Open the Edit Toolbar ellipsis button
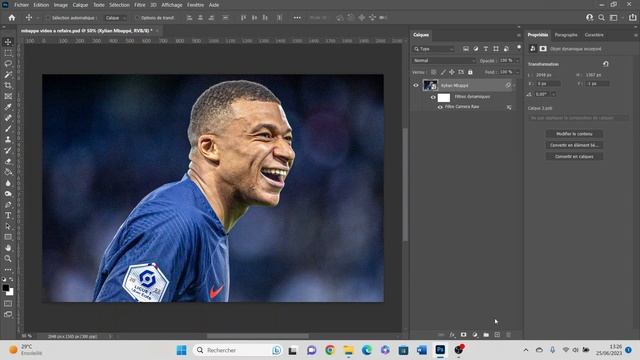 (8, 269)
